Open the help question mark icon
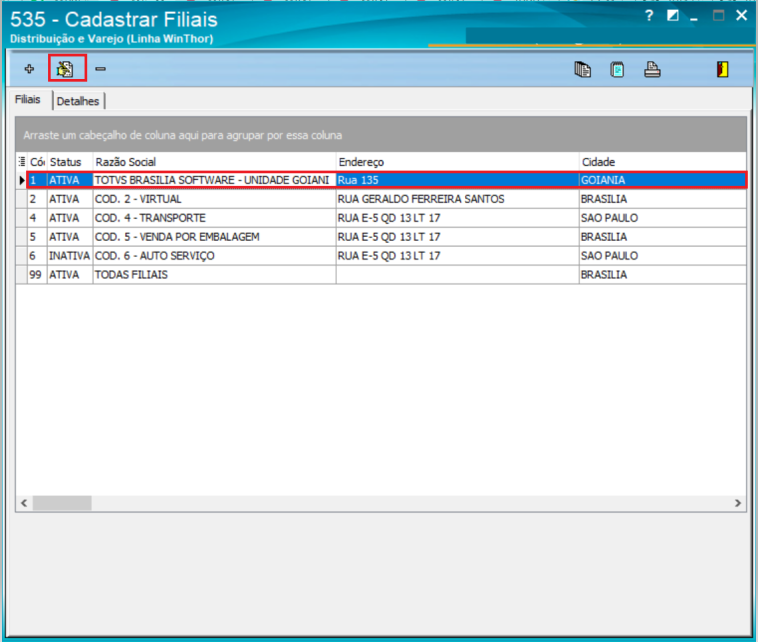 tap(649, 16)
